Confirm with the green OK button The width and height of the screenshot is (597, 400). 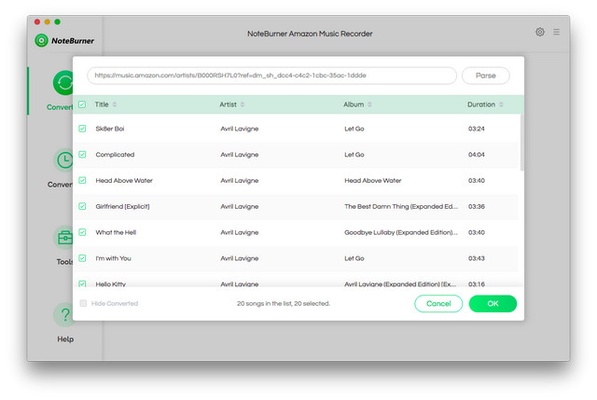493,304
